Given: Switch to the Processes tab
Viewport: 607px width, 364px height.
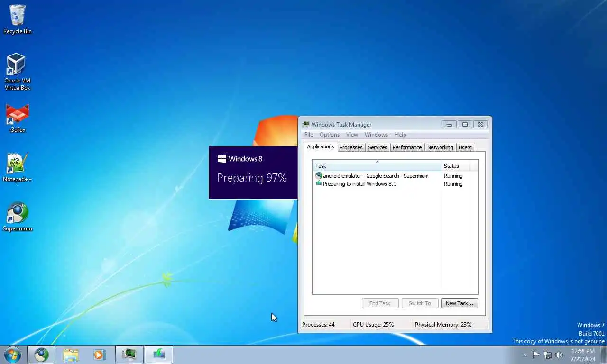Looking at the screenshot, I should tap(351, 147).
